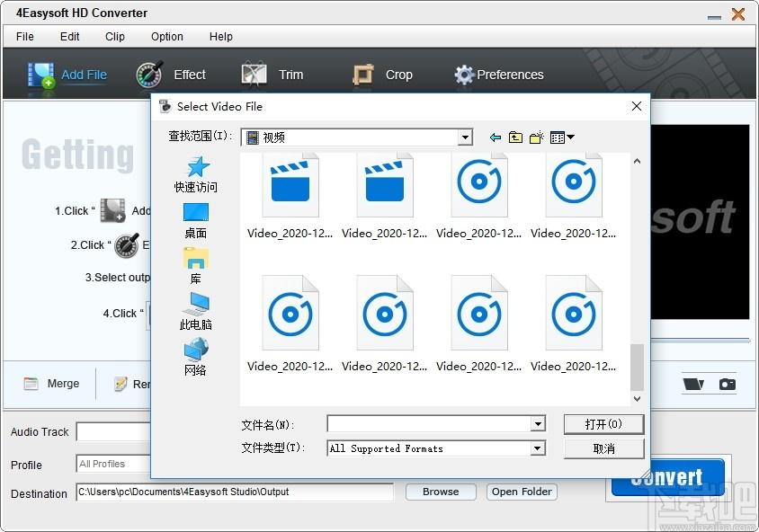This screenshot has width=759, height=532.
Task: Open the Help menu
Action: click(220, 37)
